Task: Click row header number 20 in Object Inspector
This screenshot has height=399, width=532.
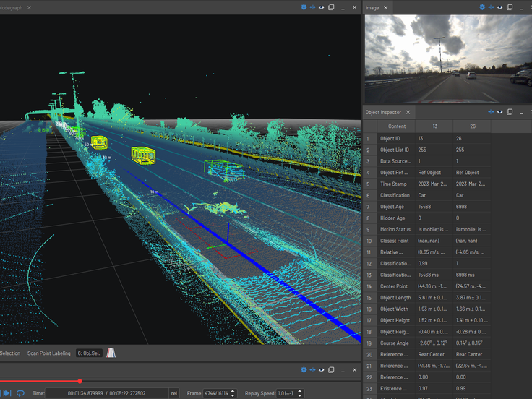Action: point(369,355)
